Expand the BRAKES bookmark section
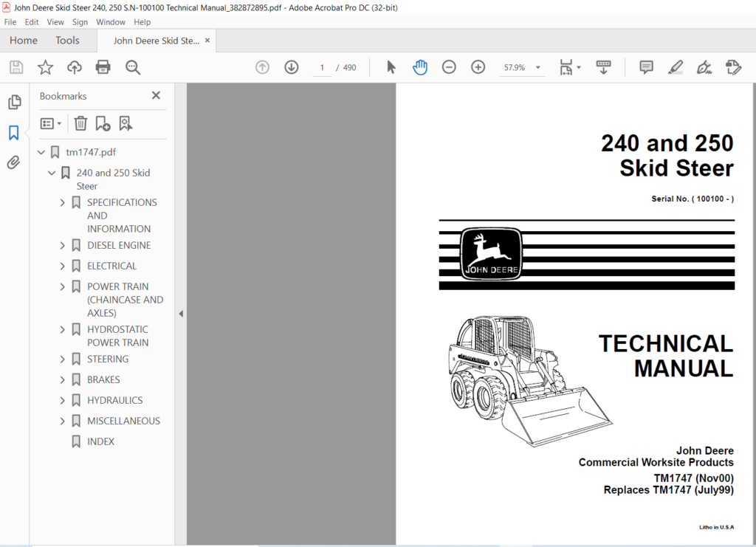756x547 pixels. 62,379
